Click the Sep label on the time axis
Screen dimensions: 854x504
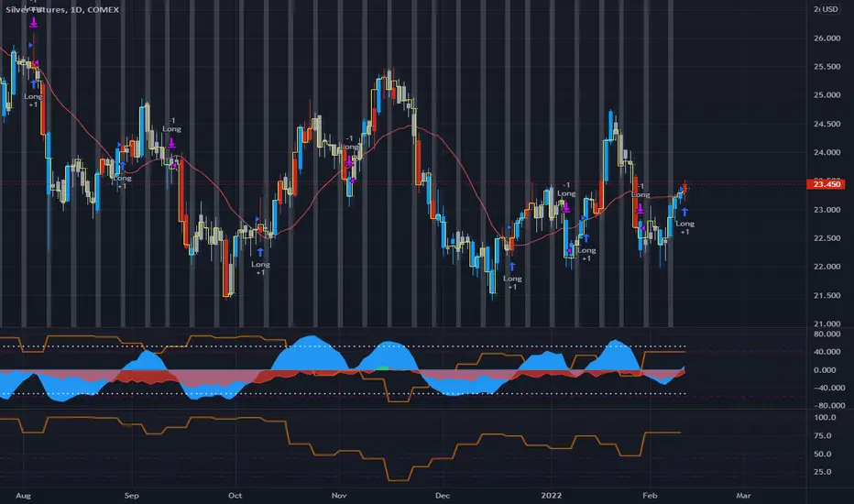point(131,495)
